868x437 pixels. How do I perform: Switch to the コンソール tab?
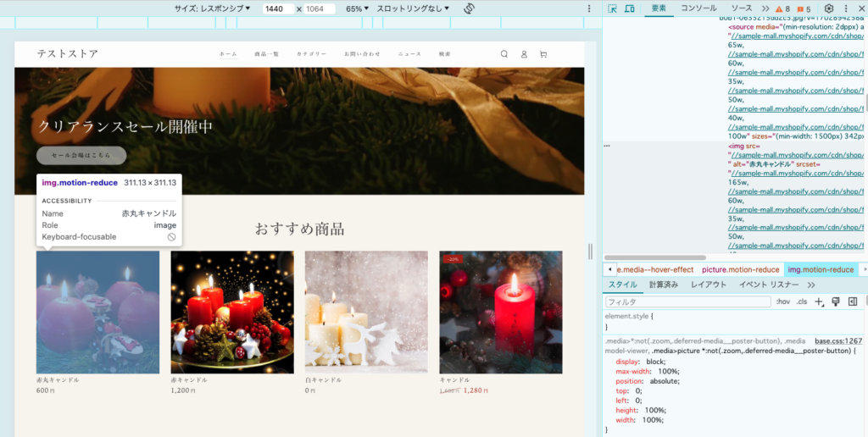click(x=698, y=8)
